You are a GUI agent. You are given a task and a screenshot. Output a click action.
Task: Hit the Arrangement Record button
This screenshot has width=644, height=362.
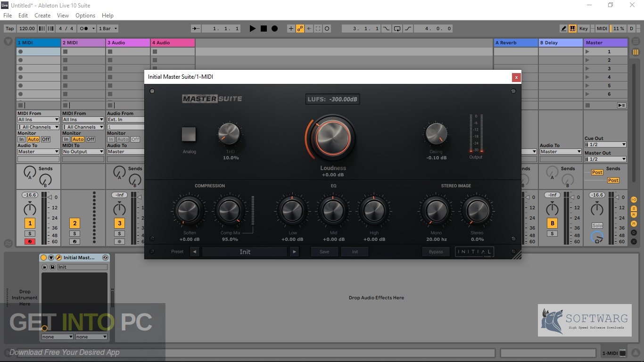(x=274, y=28)
